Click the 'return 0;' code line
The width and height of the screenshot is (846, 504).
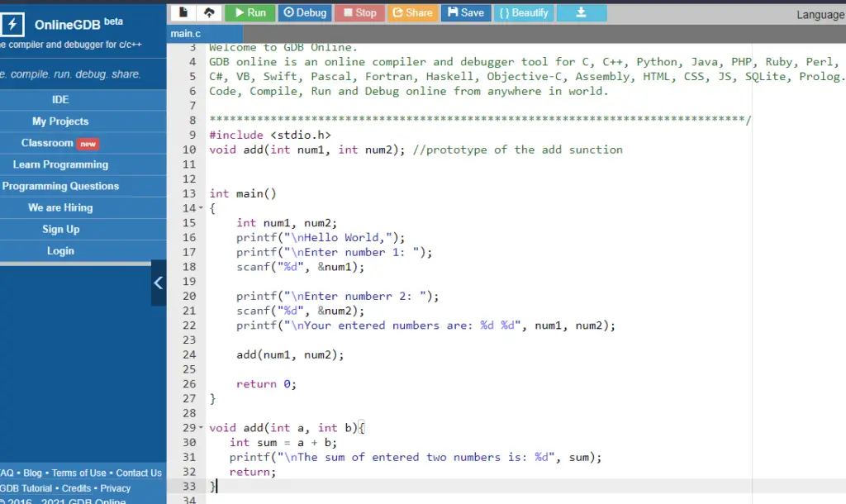point(266,384)
